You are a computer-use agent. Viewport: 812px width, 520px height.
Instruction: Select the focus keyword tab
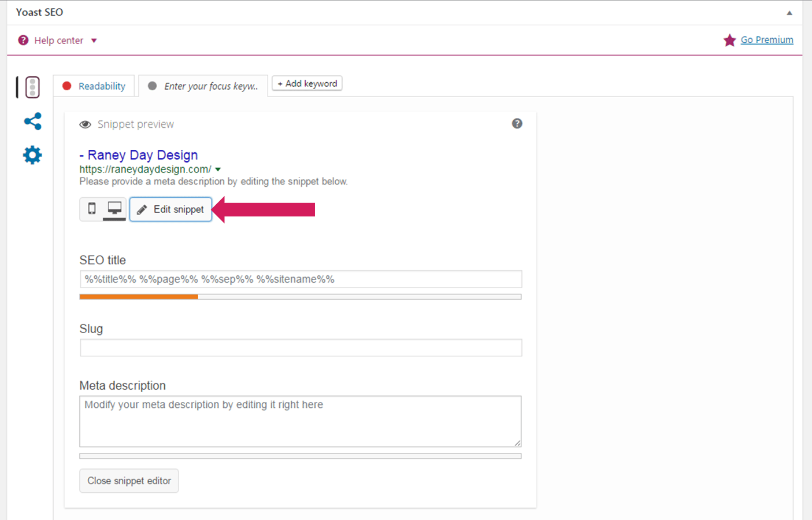tap(203, 86)
